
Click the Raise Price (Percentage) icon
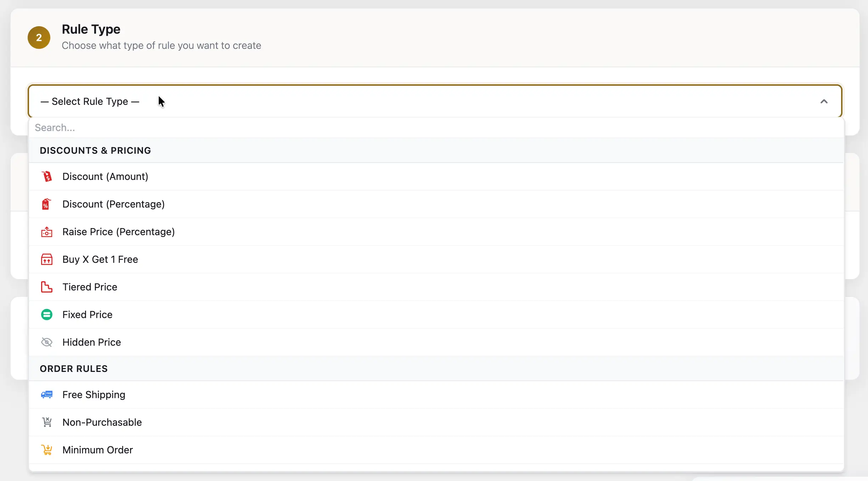47,232
